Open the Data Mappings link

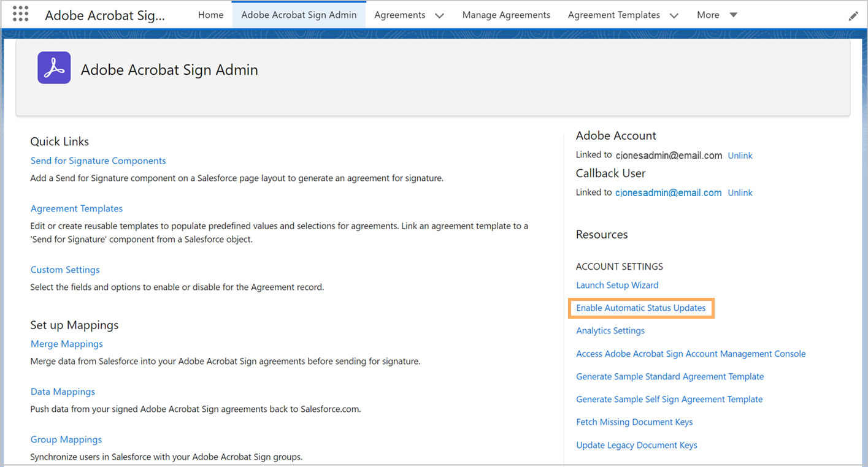pos(63,392)
